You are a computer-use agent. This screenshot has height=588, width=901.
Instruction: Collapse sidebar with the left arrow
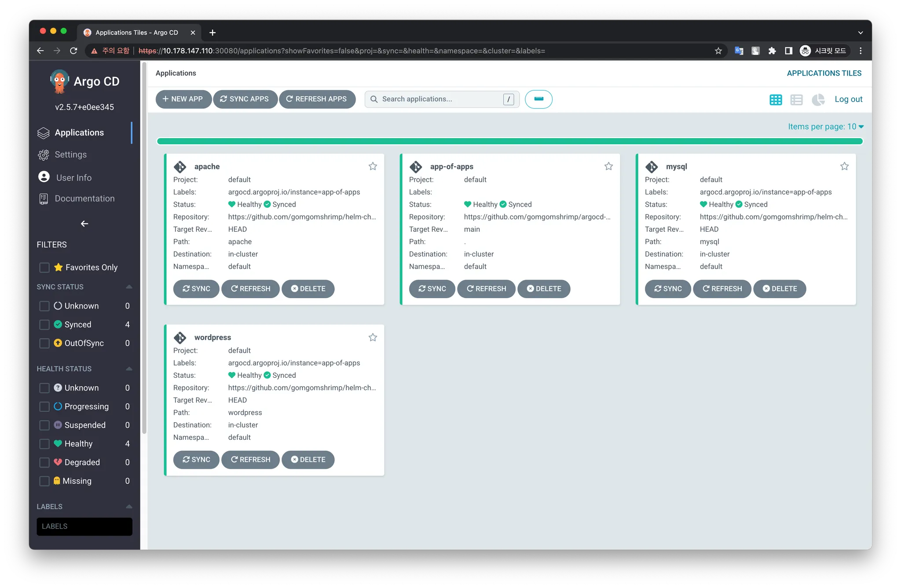(x=84, y=224)
